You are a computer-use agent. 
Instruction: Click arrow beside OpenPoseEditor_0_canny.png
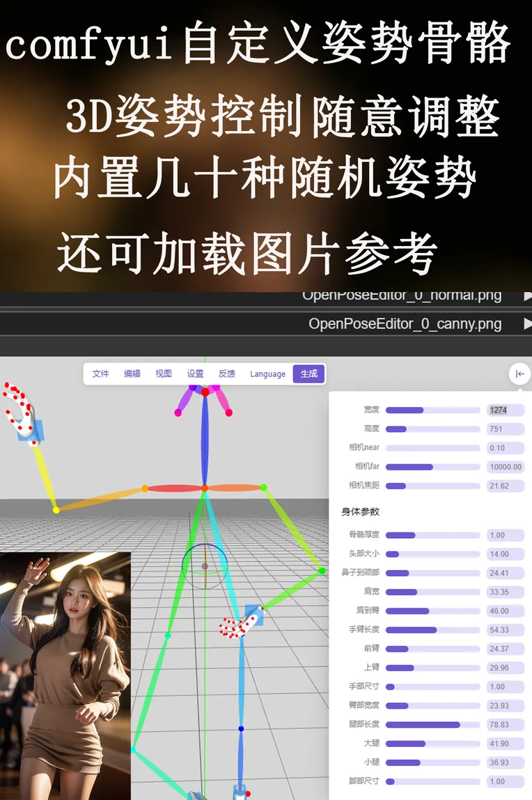click(526, 324)
